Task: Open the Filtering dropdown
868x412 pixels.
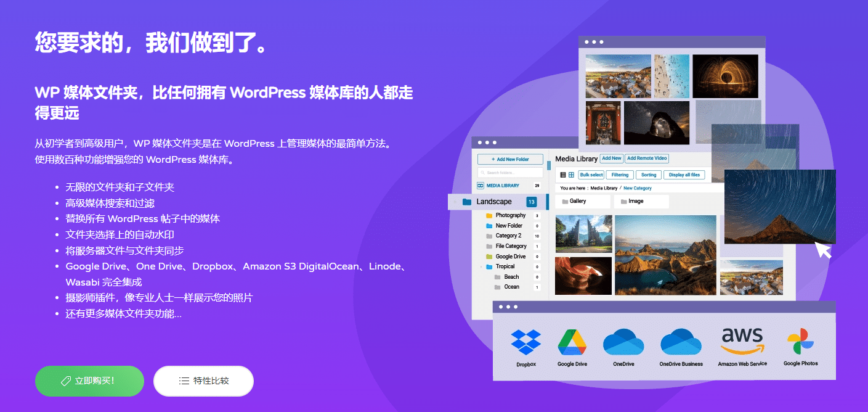Action: point(619,175)
